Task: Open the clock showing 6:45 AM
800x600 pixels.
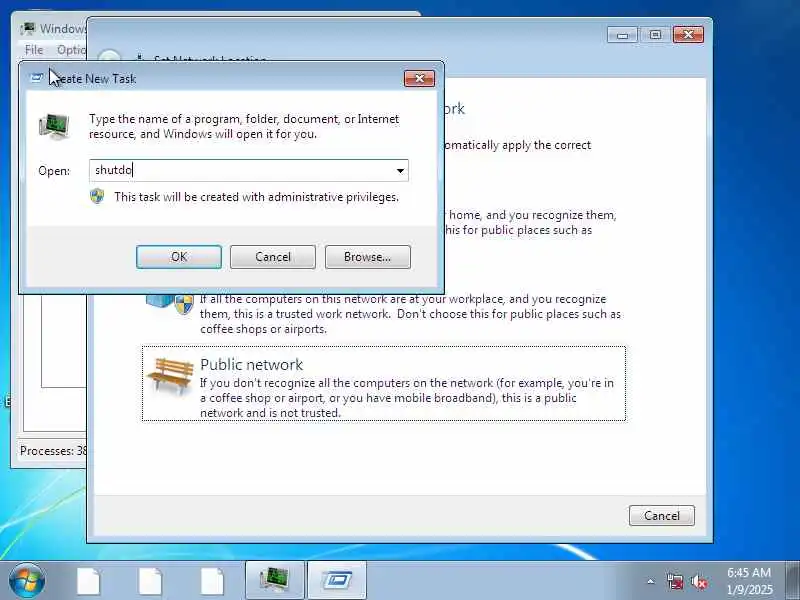Action: click(x=749, y=581)
